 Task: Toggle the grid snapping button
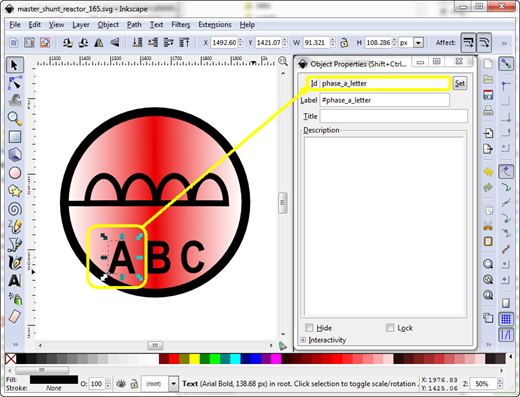[x=506, y=319]
